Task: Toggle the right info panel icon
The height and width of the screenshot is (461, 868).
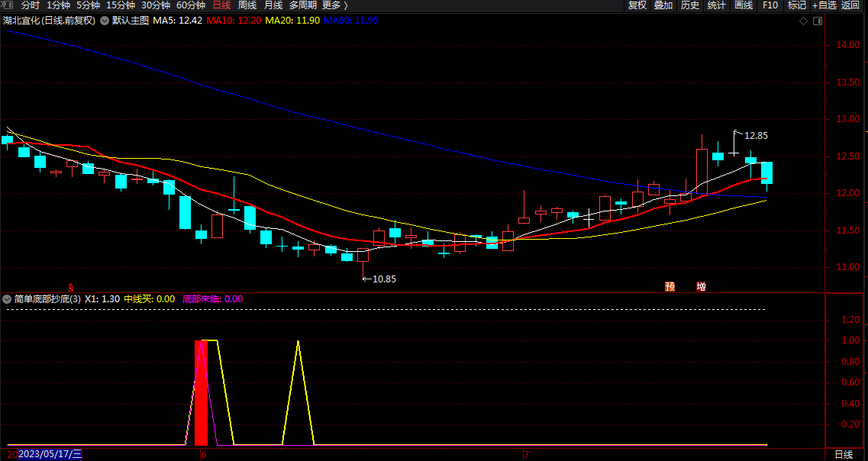Action: click(818, 21)
